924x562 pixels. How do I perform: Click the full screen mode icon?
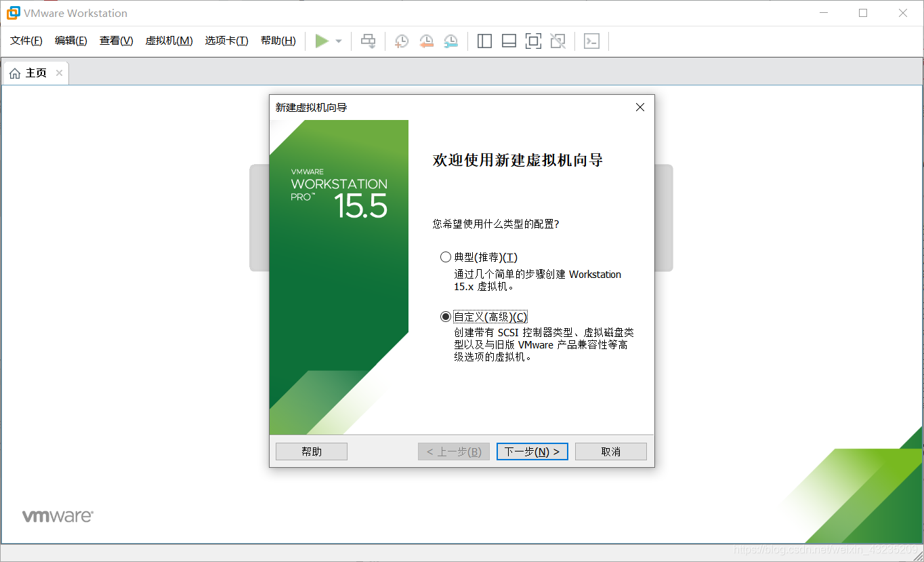pos(533,41)
